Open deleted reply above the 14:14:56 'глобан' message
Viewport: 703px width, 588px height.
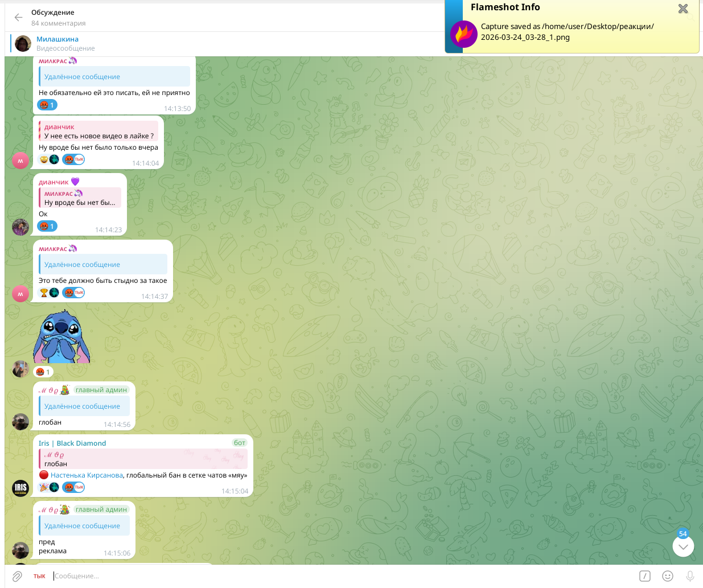point(84,406)
